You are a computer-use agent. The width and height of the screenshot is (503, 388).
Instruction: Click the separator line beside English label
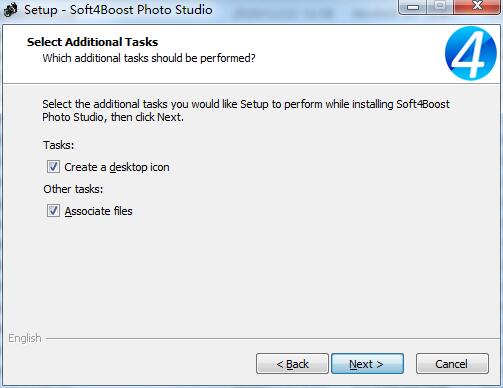coord(273,339)
